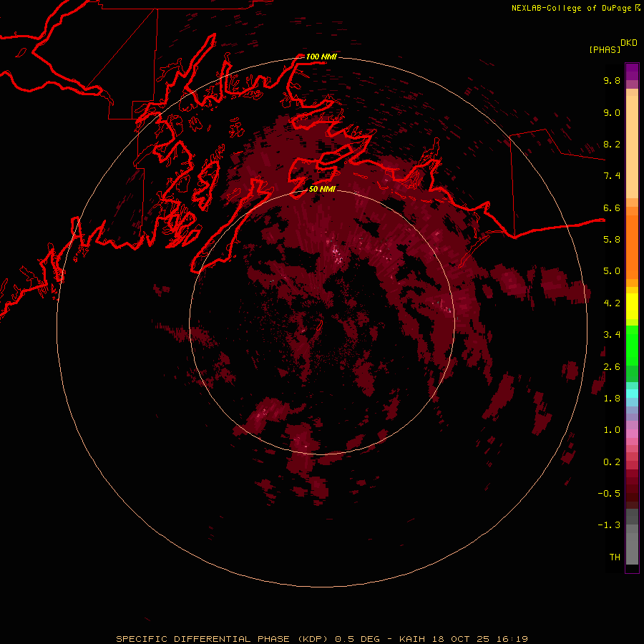
Task: Pick the cyan segment of color bar
Action: [x=632, y=394]
